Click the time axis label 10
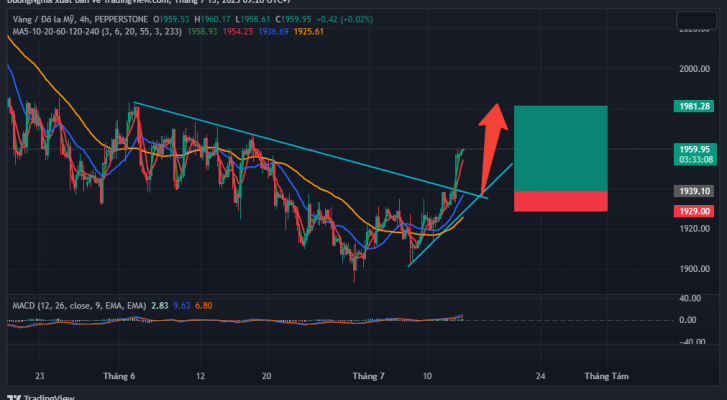This screenshot has width=727, height=400. click(427, 376)
